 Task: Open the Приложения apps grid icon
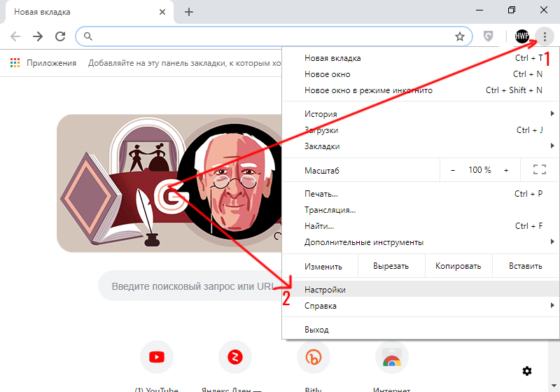tap(15, 63)
